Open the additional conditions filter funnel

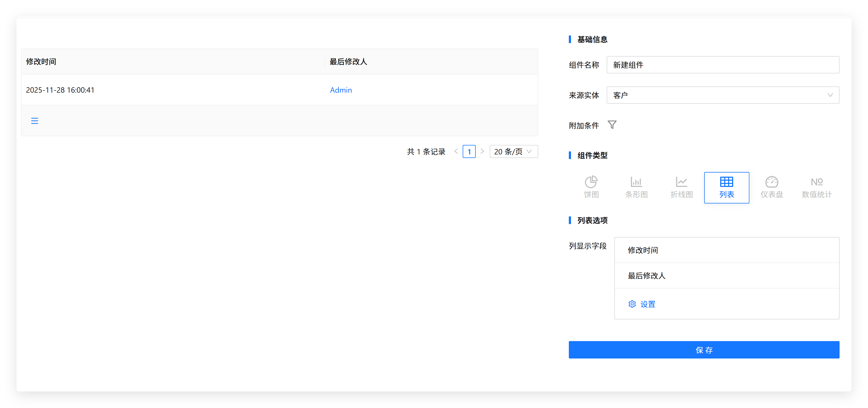click(x=612, y=125)
